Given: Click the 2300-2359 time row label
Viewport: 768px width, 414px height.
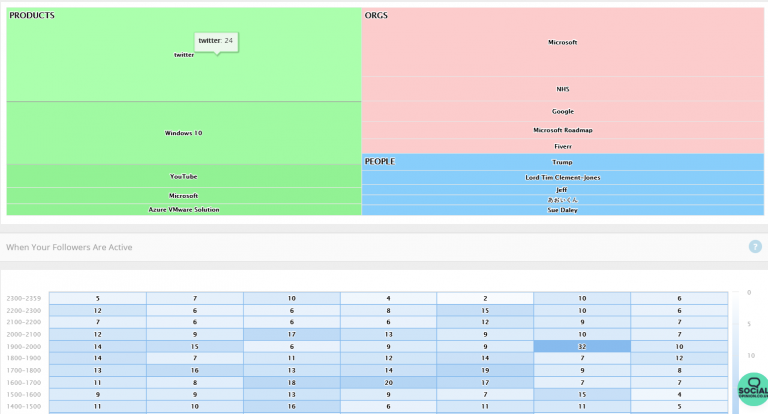Looking at the screenshot, I should pyautogui.click(x=24, y=298).
